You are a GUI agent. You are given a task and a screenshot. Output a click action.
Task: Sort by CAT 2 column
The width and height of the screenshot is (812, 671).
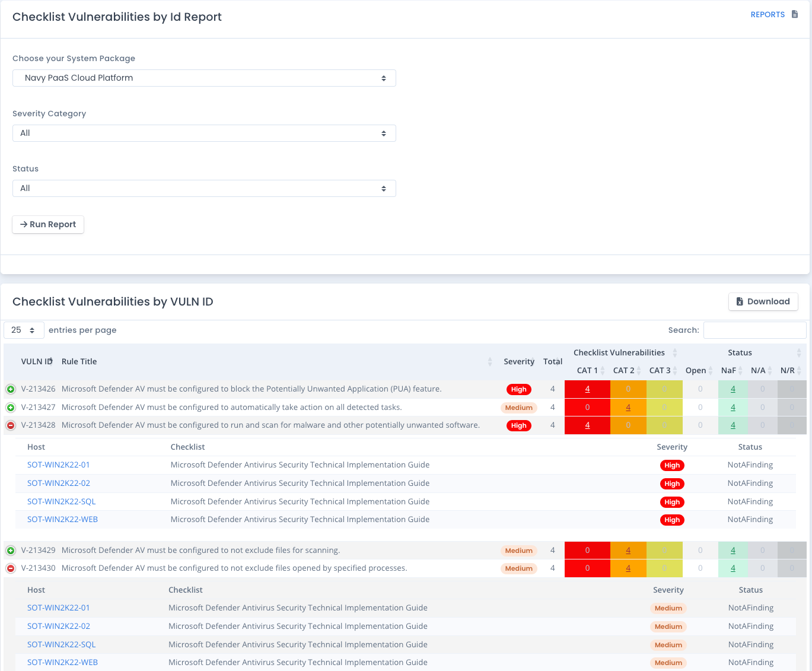tap(626, 370)
